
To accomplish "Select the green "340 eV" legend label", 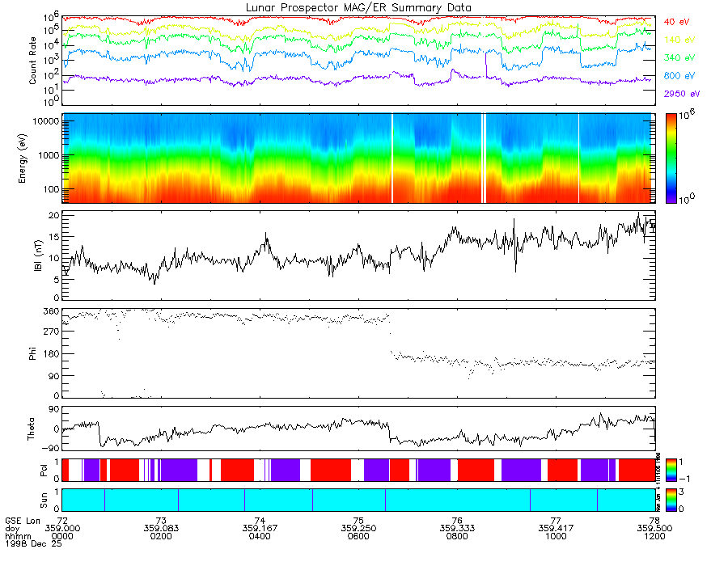I will (679, 57).
